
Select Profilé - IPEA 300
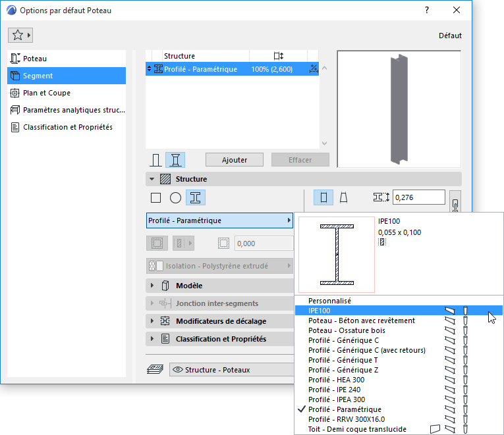coord(399,399)
